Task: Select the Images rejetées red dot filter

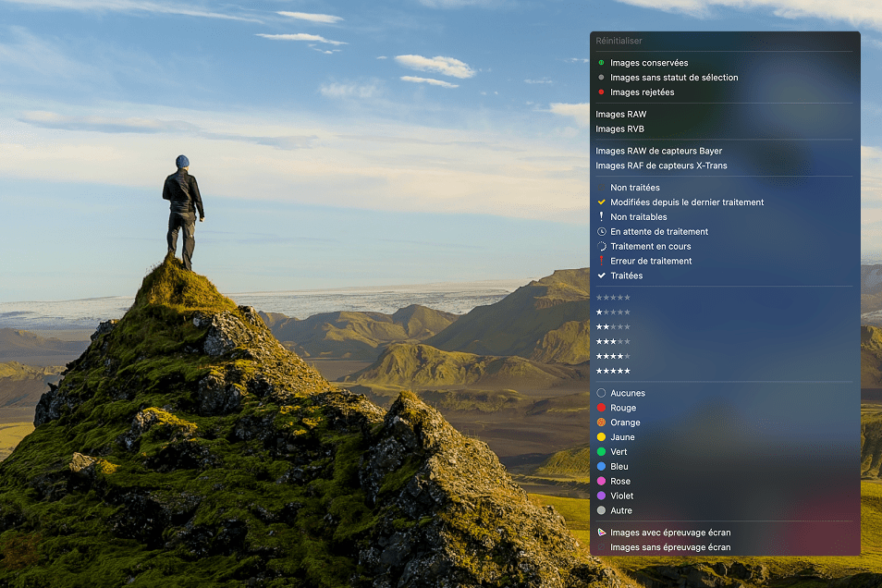Action: (601, 92)
